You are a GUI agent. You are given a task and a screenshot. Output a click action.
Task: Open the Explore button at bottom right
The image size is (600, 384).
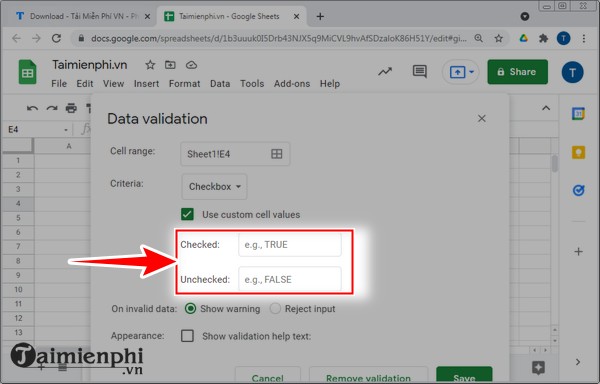coord(538,368)
